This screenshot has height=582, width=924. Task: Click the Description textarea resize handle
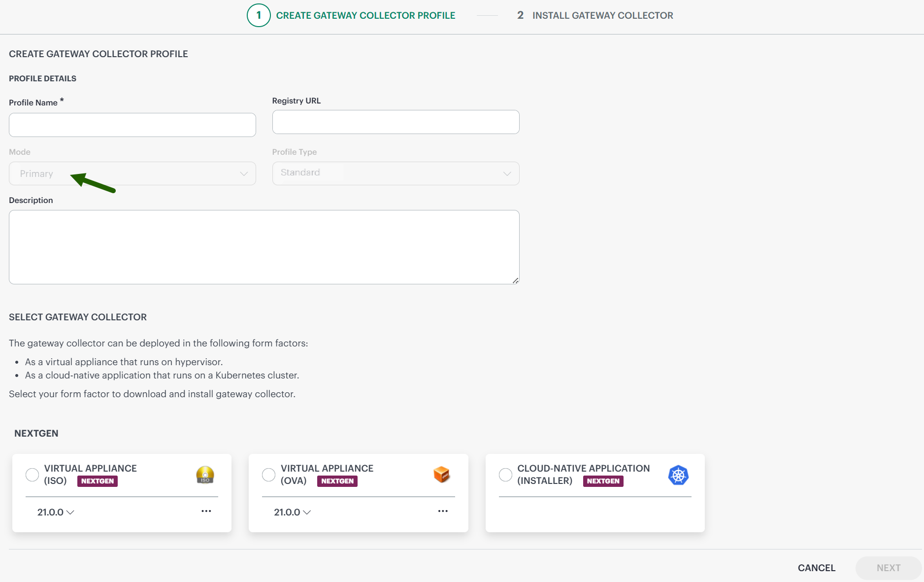pyautogui.click(x=515, y=280)
